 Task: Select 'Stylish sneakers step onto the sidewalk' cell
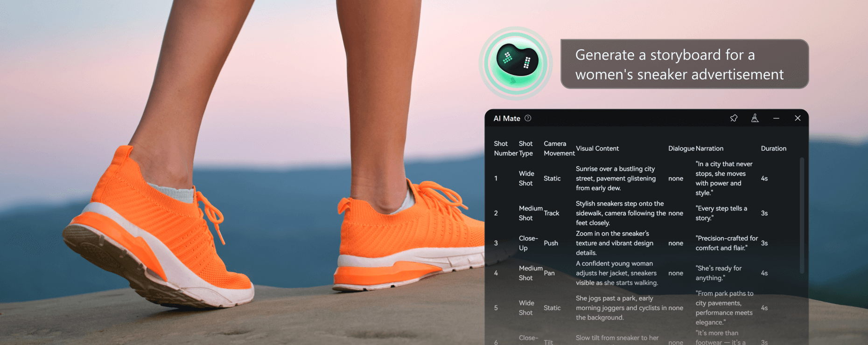pos(621,213)
